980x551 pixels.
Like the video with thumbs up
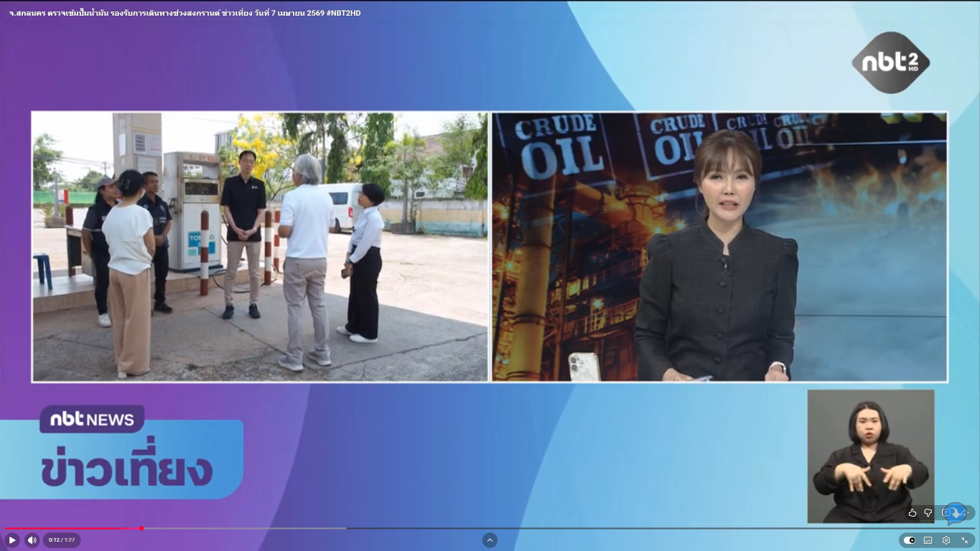point(913,512)
